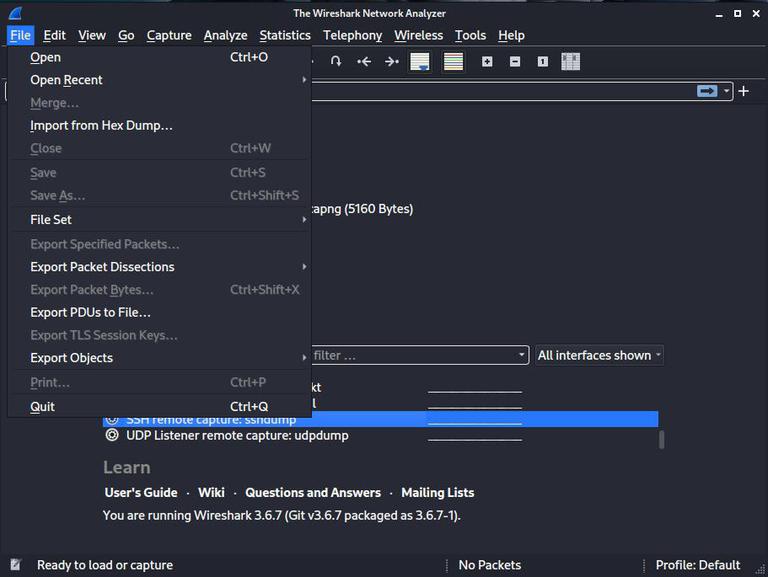Viewport: 768px width, 577px height.
Task: Select Import from Hex Dump
Action: coord(160,125)
